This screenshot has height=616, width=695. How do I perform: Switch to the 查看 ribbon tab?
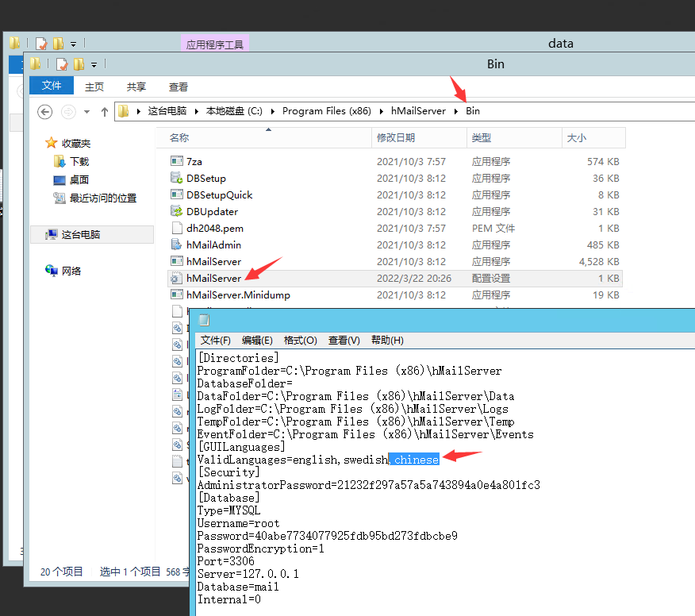[179, 87]
